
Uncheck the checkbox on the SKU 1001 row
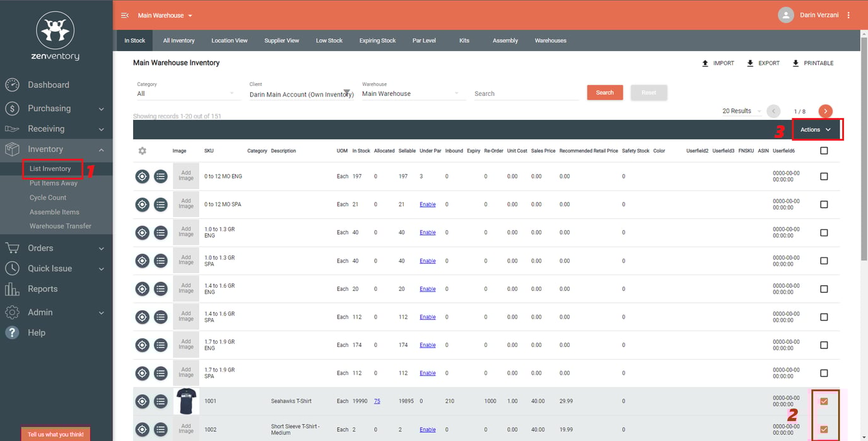pyautogui.click(x=824, y=401)
